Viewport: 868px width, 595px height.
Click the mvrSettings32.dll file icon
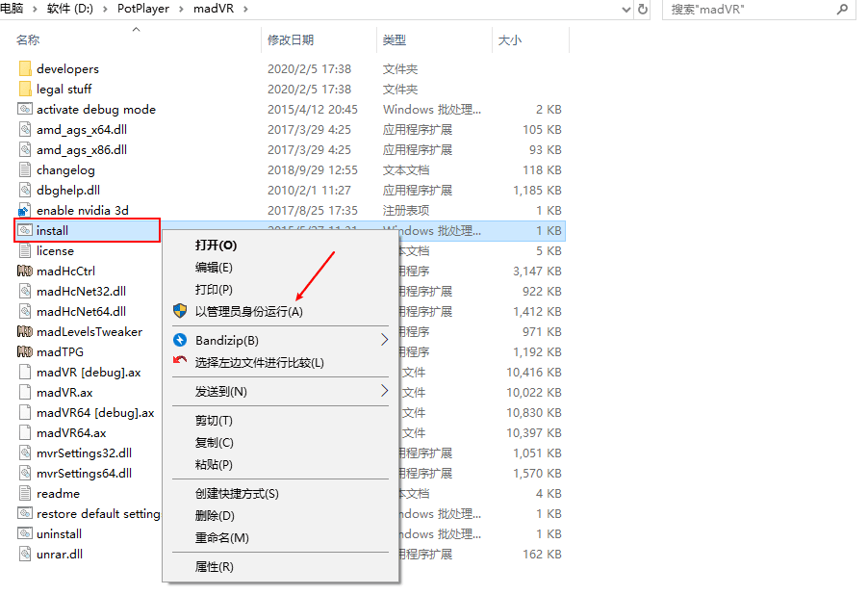pos(25,453)
